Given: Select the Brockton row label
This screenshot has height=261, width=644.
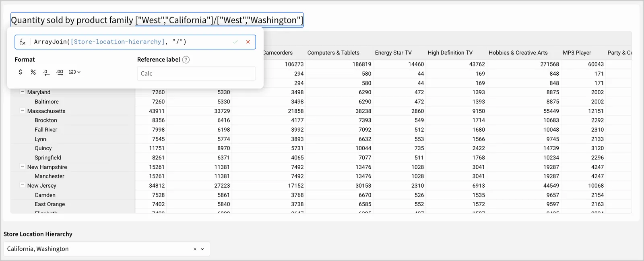Looking at the screenshot, I should point(46,120).
